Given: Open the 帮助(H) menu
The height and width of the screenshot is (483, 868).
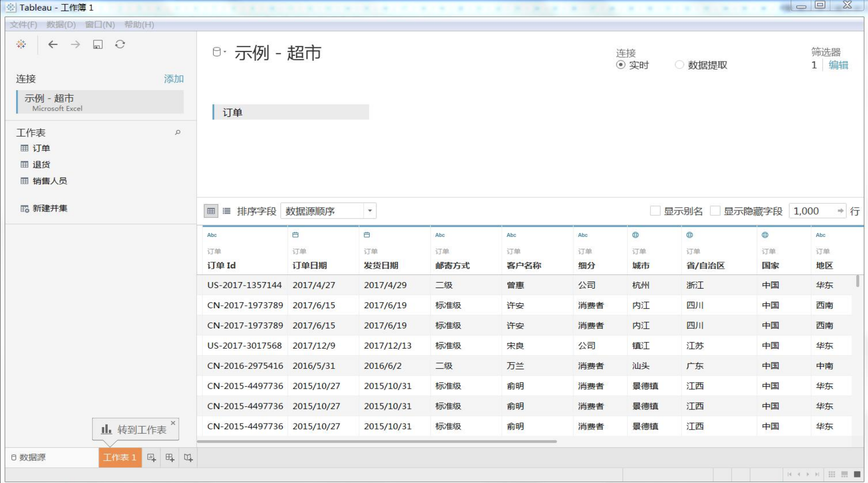Looking at the screenshot, I should point(139,25).
